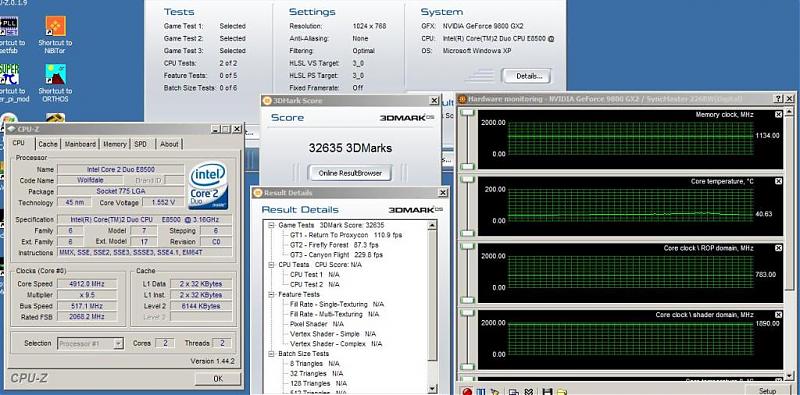This screenshot has width=800, height=395.
Task: Click the help question mark on Hardware monitoring
Action: pyautogui.click(x=779, y=98)
